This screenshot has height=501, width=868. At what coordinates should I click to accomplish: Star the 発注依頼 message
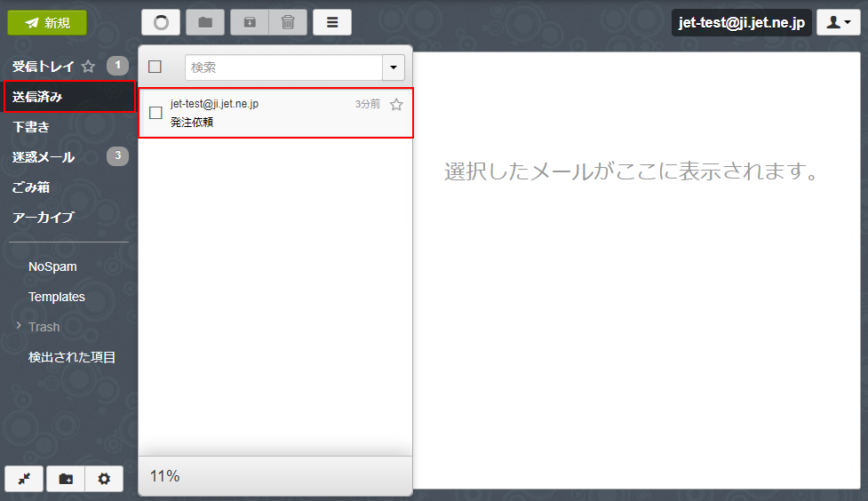[x=396, y=105]
